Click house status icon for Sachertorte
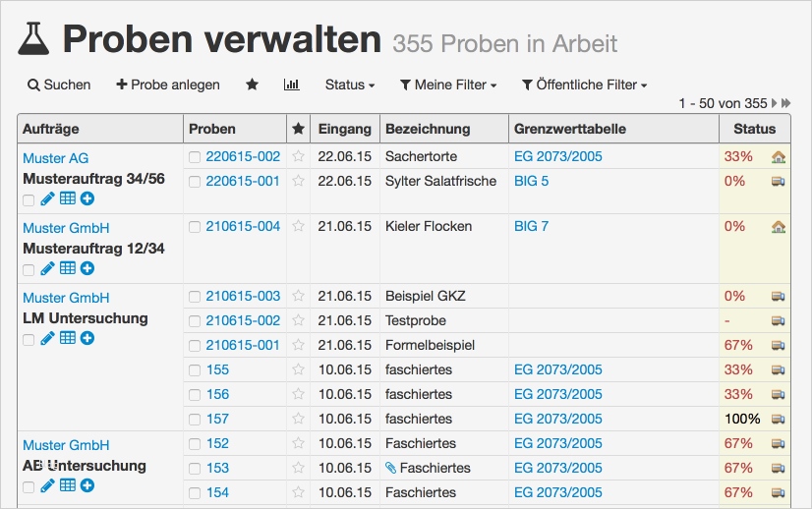Viewport: 812px width, 509px height. [x=778, y=157]
